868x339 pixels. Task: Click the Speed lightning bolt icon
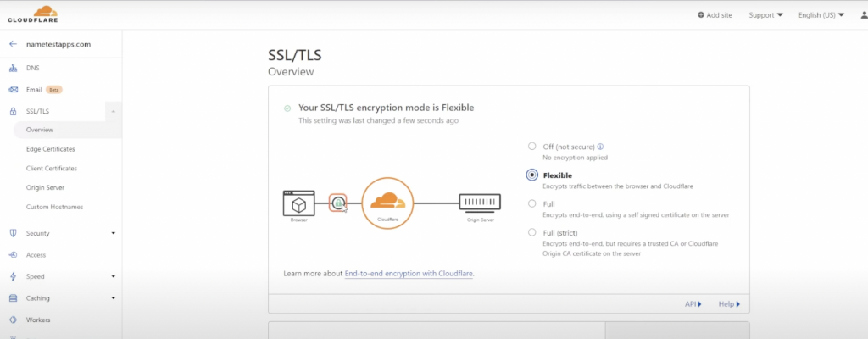(14, 276)
